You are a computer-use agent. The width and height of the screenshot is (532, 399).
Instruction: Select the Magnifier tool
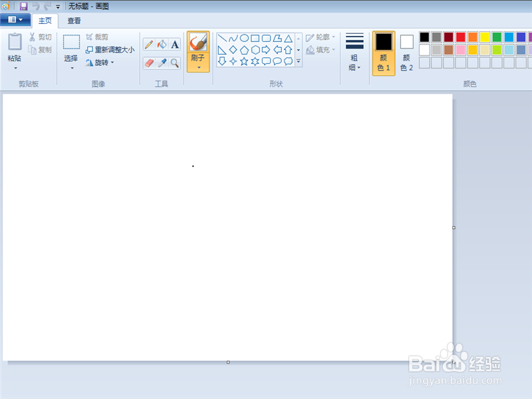175,63
